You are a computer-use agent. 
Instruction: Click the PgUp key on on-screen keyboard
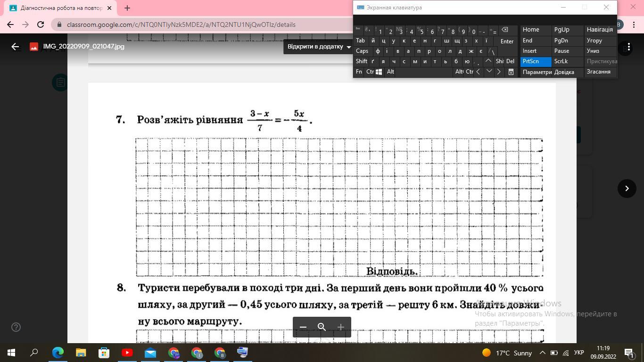pyautogui.click(x=568, y=29)
